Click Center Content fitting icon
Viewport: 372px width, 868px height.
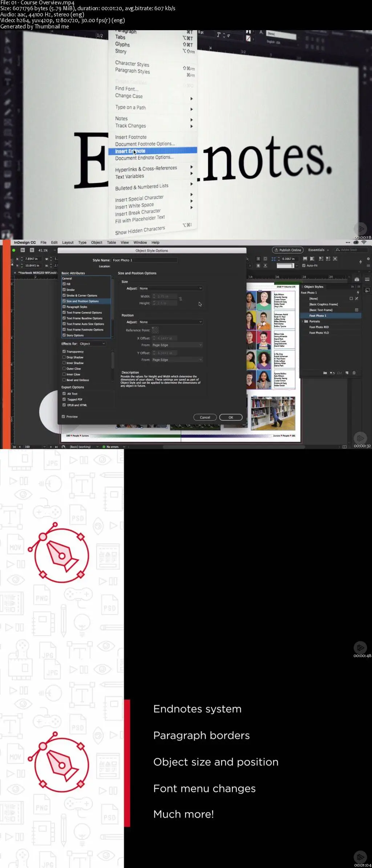[335, 259]
